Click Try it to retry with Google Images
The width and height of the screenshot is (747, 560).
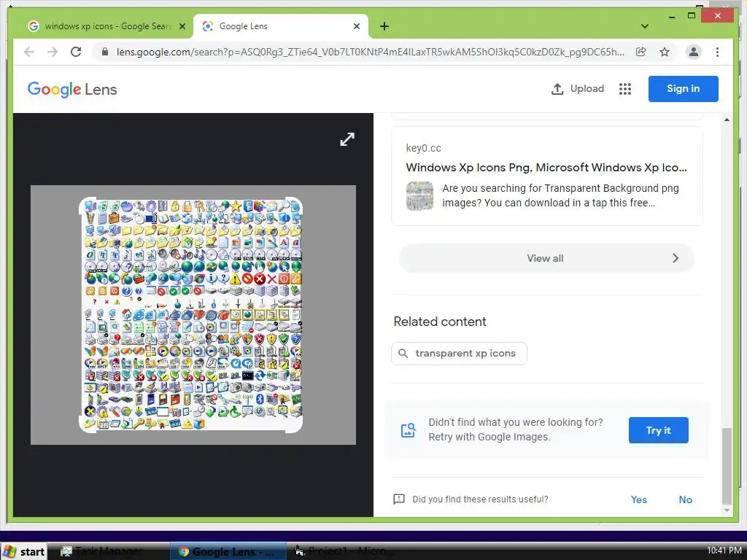pyautogui.click(x=659, y=430)
